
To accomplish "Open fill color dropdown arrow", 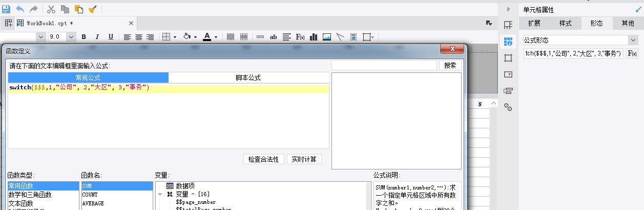I will point(196,37).
